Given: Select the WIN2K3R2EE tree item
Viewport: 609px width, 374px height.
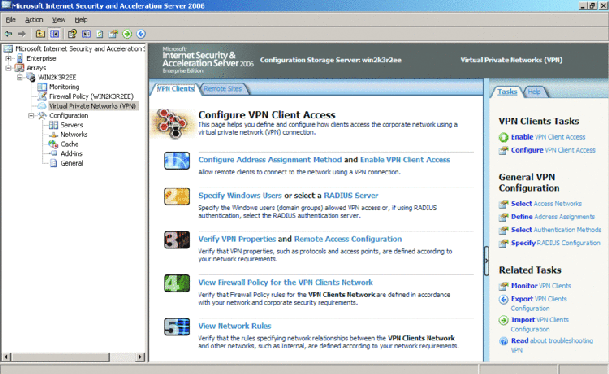Looking at the screenshot, I should [57, 77].
